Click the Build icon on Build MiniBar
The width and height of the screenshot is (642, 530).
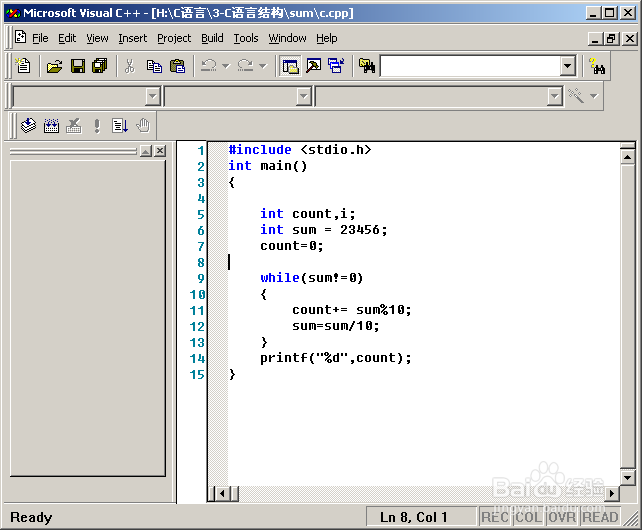[51, 126]
